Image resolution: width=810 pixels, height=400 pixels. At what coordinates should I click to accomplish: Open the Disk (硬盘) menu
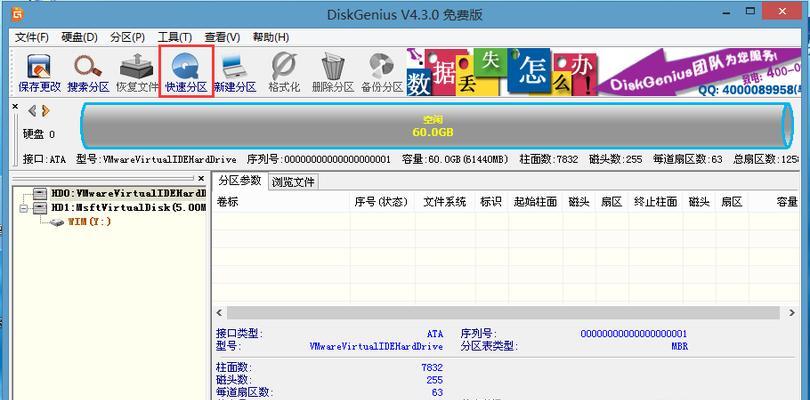click(79, 37)
